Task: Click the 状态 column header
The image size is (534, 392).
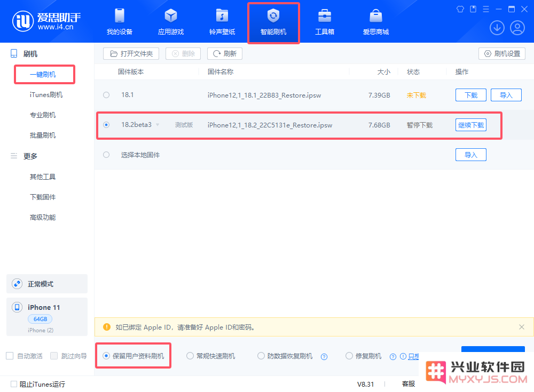Action: 413,72
